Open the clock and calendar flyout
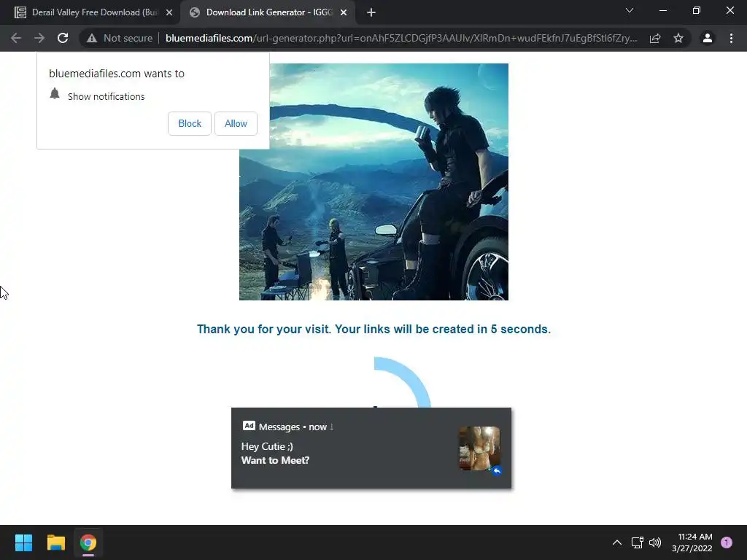 point(692,542)
